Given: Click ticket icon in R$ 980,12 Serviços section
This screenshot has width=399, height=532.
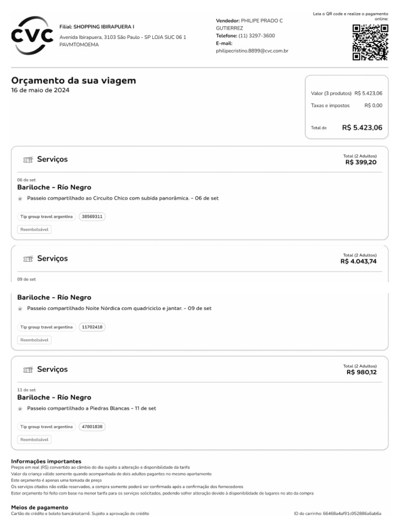Looking at the screenshot, I should tap(28, 369).
